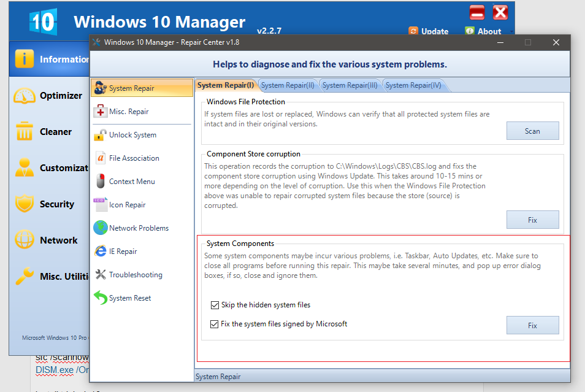Select the Troubleshooting tools icon
This screenshot has height=392, width=585.
[x=101, y=274]
